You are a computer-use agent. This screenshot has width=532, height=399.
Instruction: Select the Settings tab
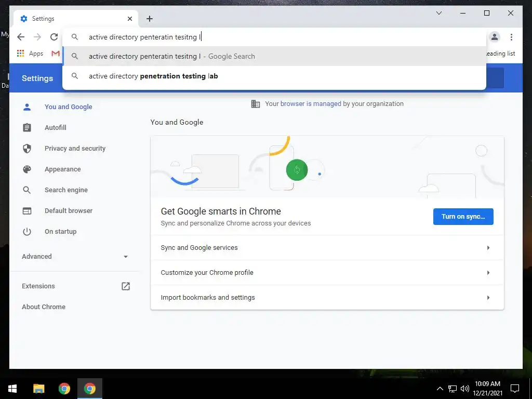point(75,19)
